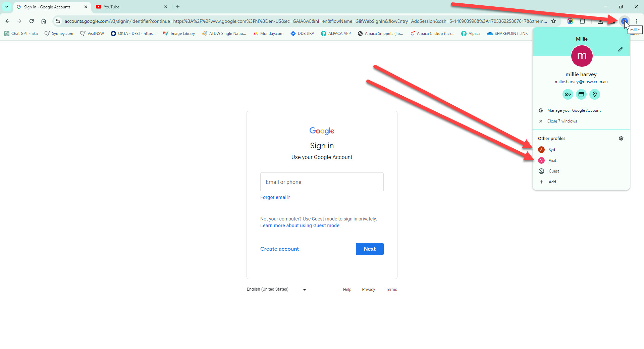Open the Image Library bookmark
Viewport: 644px width, 349px height.
point(179,34)
